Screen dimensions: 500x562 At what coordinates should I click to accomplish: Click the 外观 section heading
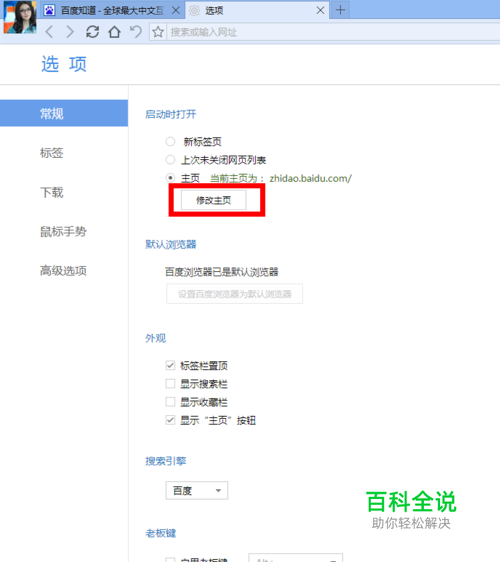[x=156, y=338]
